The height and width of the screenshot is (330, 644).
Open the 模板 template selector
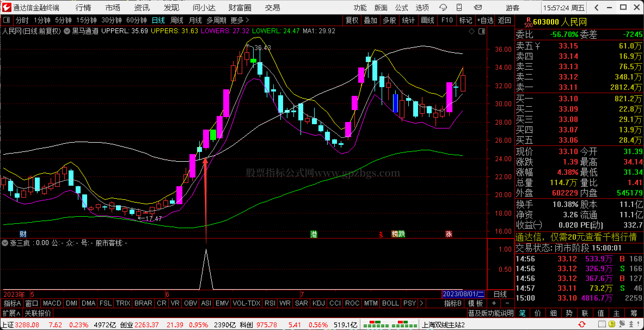click(476, 303)
